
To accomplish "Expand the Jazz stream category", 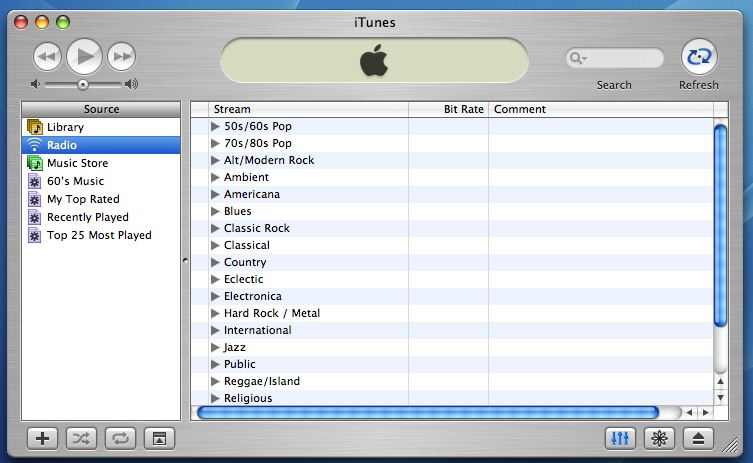I will coord(215,347).
